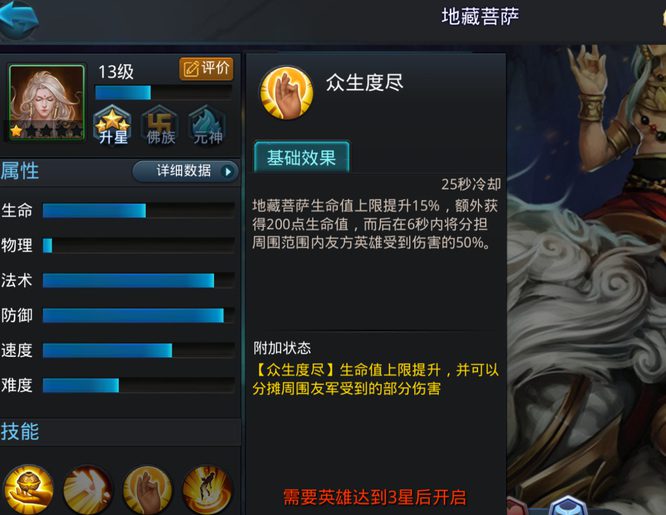Click the level experience progress bar
666x515 pixels.
point(164,93)
